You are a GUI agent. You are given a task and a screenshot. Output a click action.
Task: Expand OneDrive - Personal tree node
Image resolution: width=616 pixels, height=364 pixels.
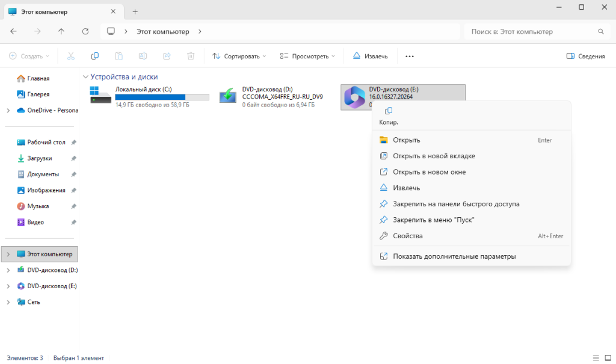click(x=8, y=111)
